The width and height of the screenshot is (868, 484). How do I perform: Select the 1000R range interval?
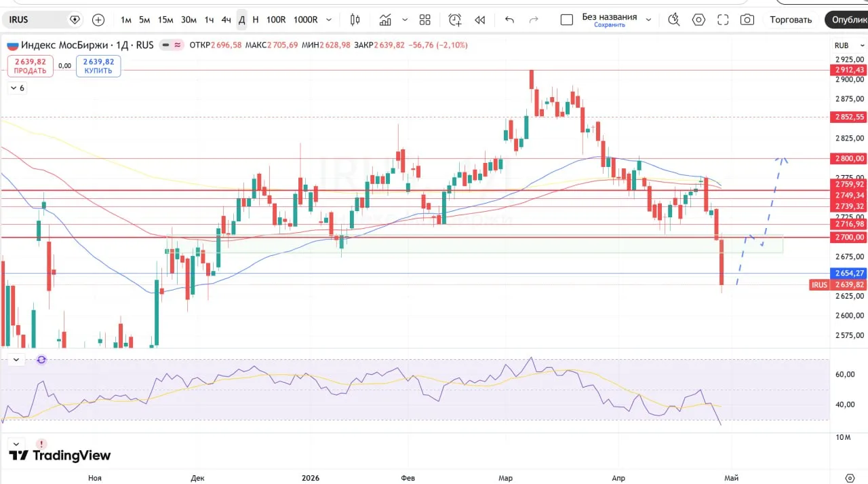306,20
